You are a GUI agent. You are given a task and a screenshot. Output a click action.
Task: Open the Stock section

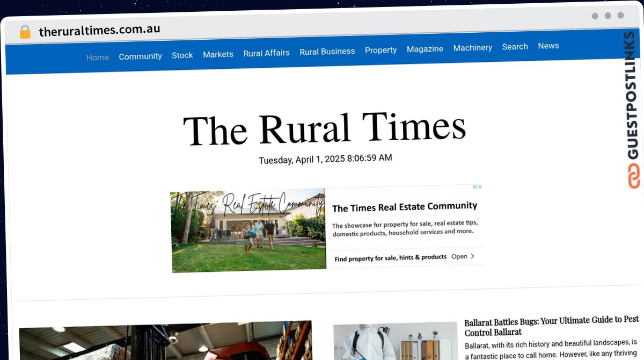pos(182,55)
